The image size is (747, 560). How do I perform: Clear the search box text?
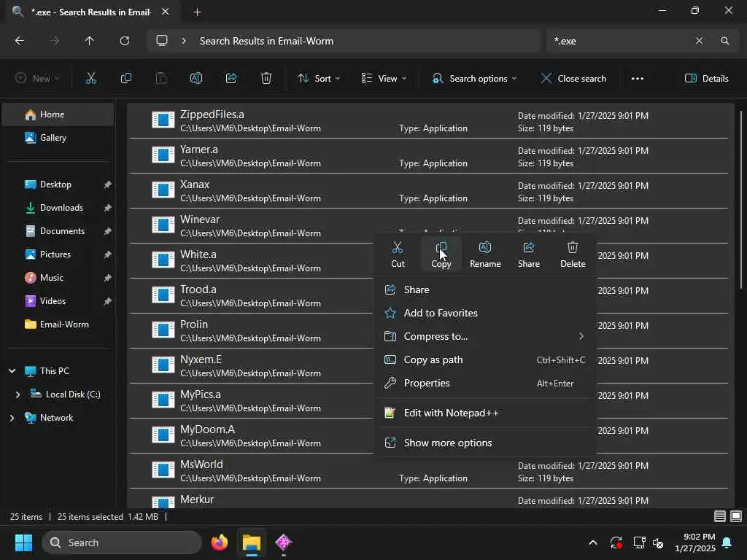699,41
